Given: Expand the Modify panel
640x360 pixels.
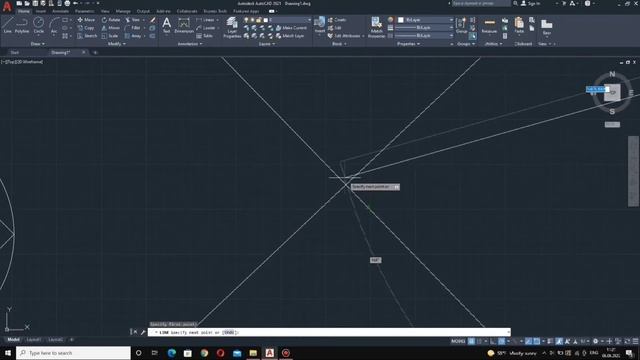Looking at the screenshot, I should click(x=116, y=44).
